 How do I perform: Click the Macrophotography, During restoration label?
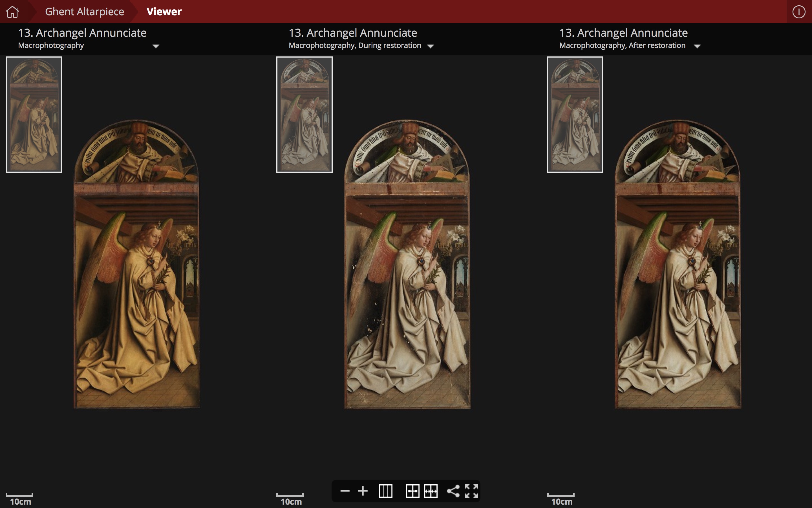tap(355, 45)
